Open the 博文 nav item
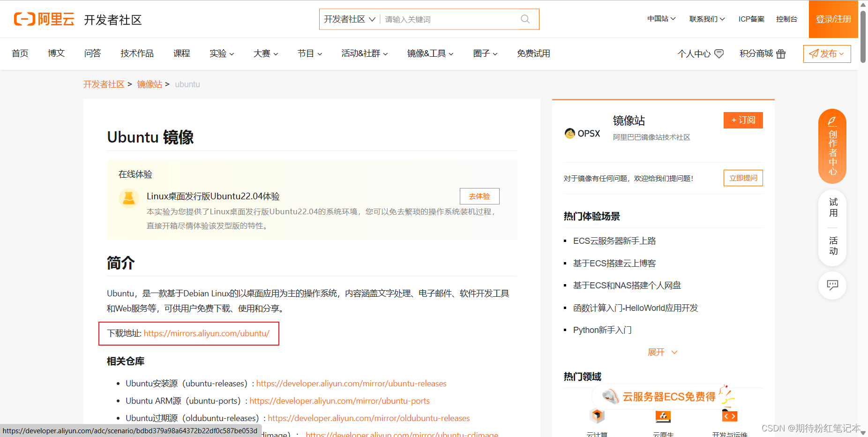The width and height of the screenshot is (868, 437). pyautogui.click(x=56, y=53)
